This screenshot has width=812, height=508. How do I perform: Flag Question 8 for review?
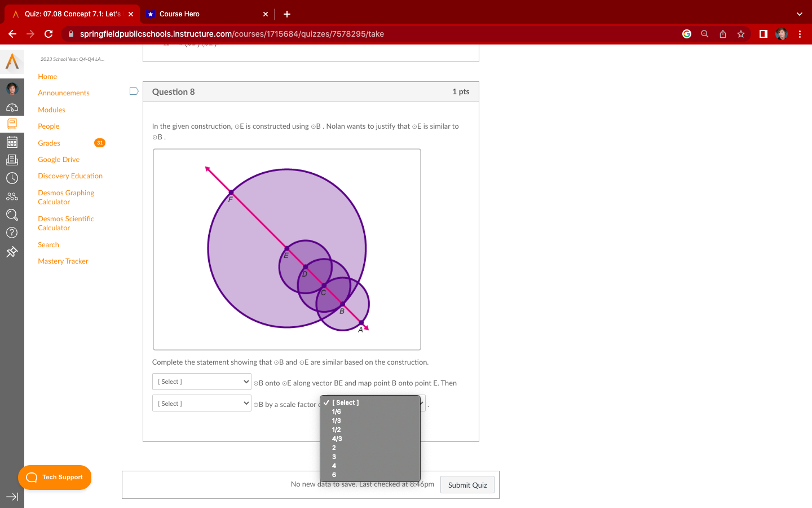pyautogui.click(x=134, y=91)
